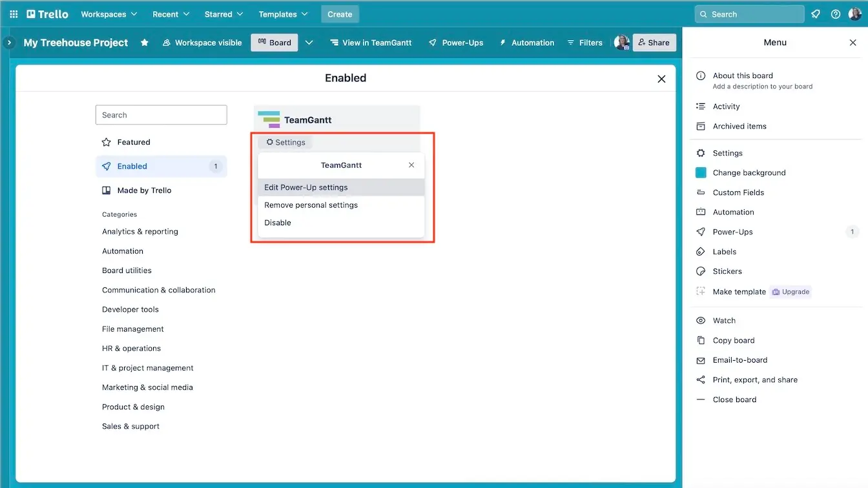Open Automation category in Power-Ups list
This screenshot has height=488, width=868.
123,251
